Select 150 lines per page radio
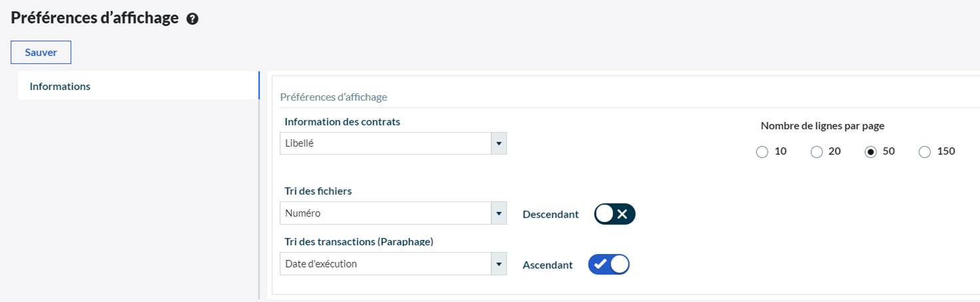The image size is (980, 302). tap(924, 152)
